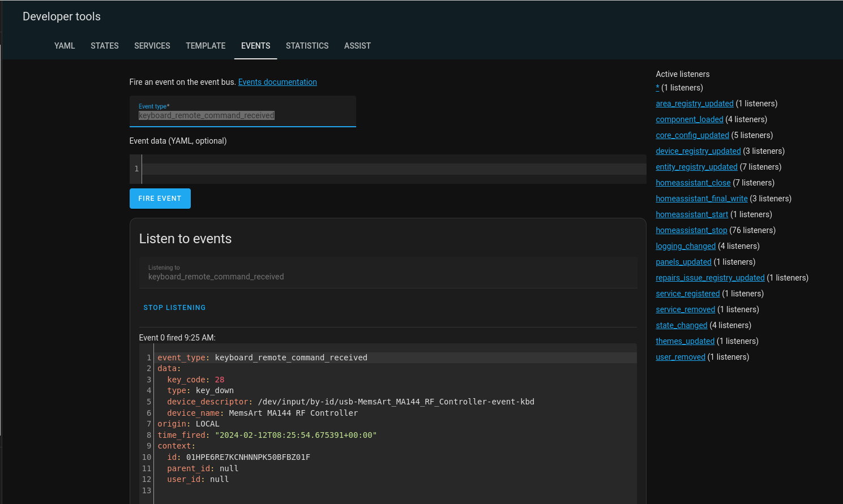This screenshot has height=504, width=843.
Task: Select the user_removed listener link
Action: pyautogui.click(x=680, y=357)
